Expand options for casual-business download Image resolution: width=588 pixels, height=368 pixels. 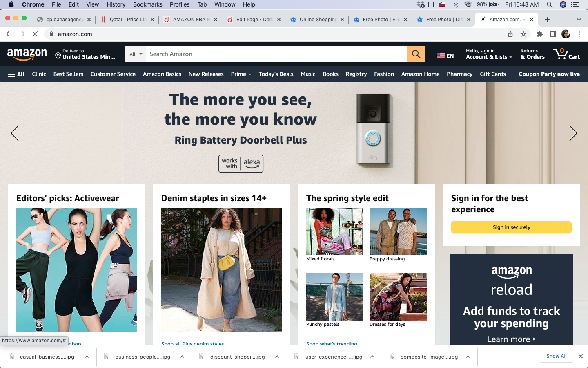coord(87,357)
